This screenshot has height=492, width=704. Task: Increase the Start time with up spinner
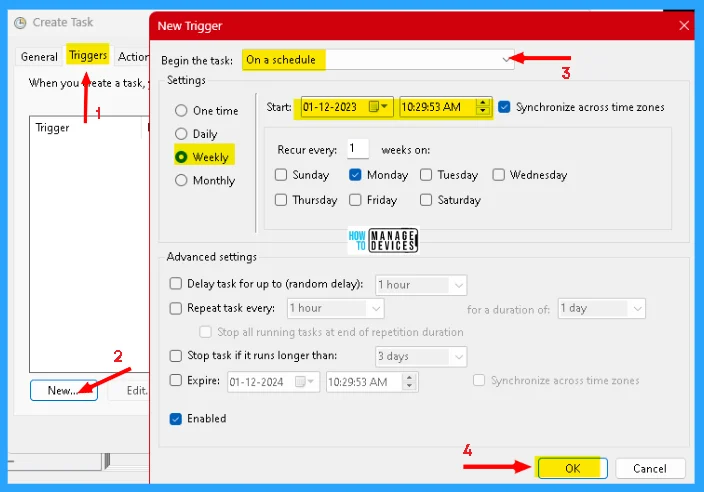click(x=483, y=103)
